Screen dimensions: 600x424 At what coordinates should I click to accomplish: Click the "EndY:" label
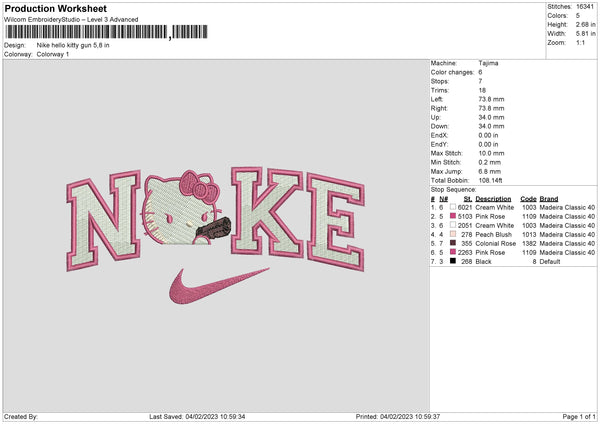pyautogui.click(x=439, y=144)
